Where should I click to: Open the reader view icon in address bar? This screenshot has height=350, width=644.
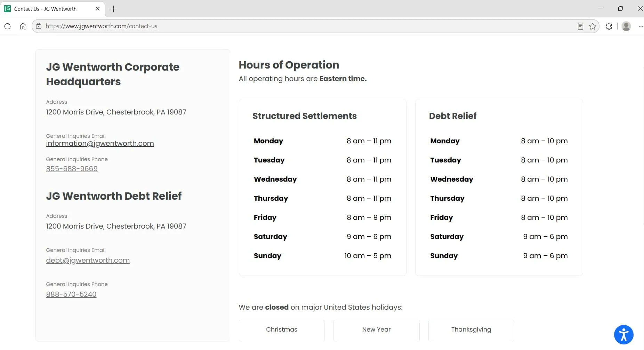click(580, 26)
